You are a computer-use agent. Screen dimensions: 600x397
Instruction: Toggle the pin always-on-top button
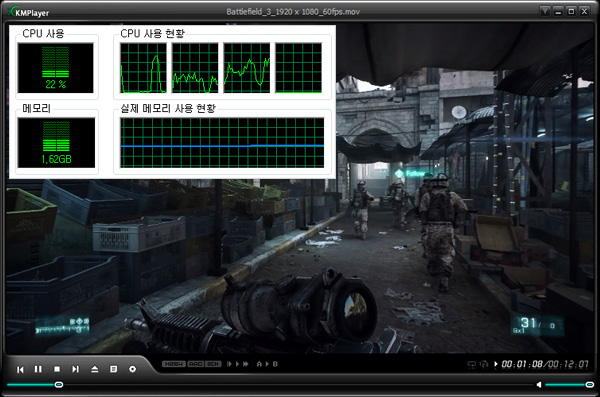coord(545,11)
